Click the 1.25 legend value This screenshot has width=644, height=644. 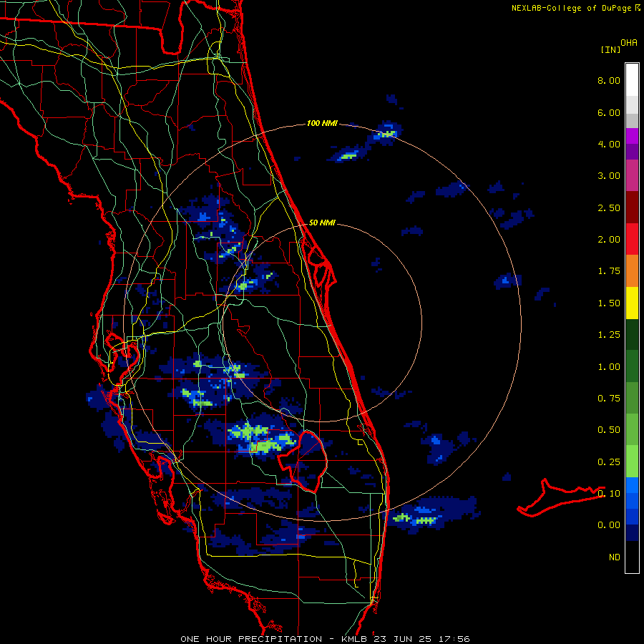click(609, 335)
